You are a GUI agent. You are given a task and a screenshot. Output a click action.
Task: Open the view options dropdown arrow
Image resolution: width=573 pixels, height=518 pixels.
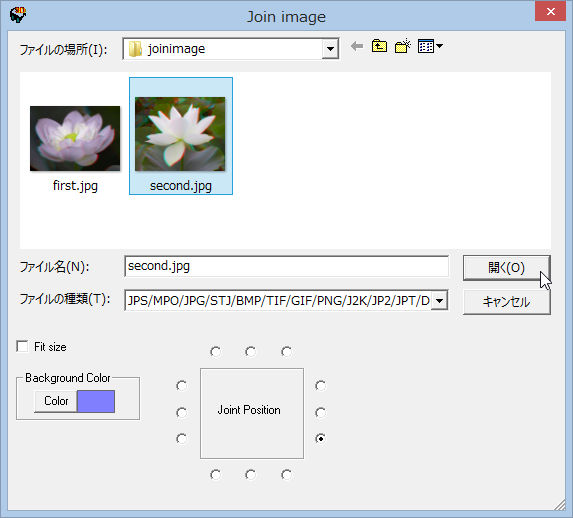(x=439, y=46)
